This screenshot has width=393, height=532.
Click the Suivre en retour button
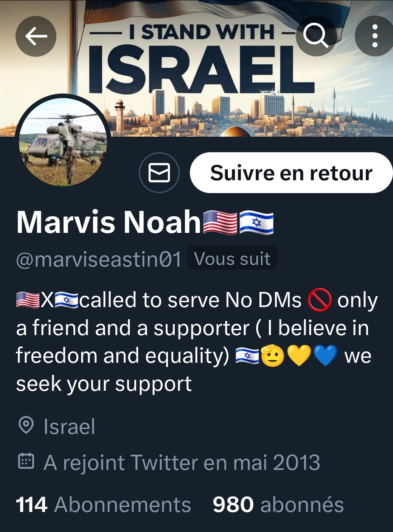click(291, 173)
